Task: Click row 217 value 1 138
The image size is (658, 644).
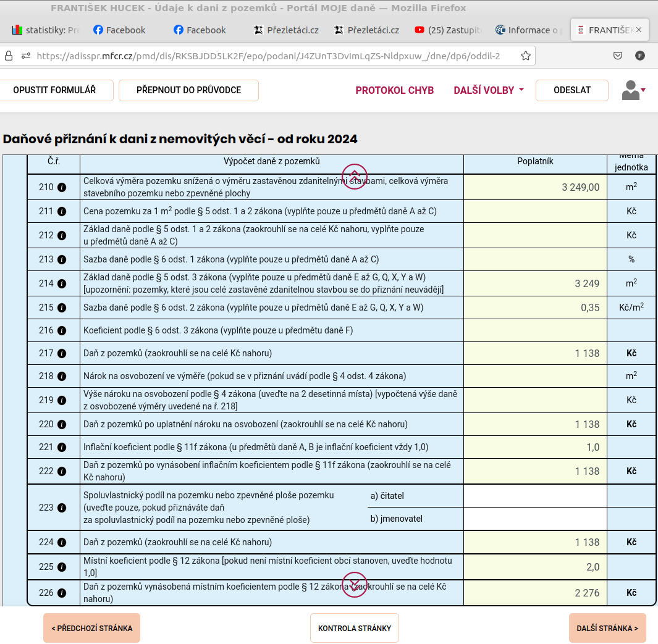Action: coord(535,353)
